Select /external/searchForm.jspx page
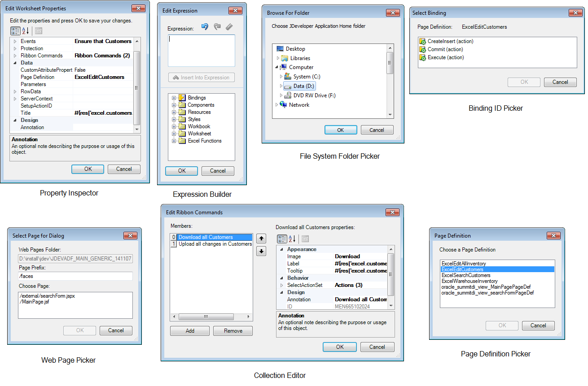 [46, 296]
